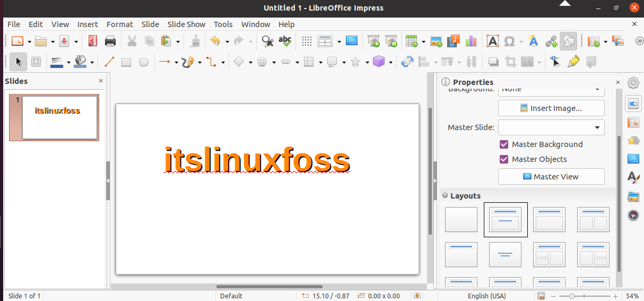Open the Lines and Arrows dropdown arrow
Image resolution: width=644 pixels, height=301 pixels.
(x=177, y=63)
